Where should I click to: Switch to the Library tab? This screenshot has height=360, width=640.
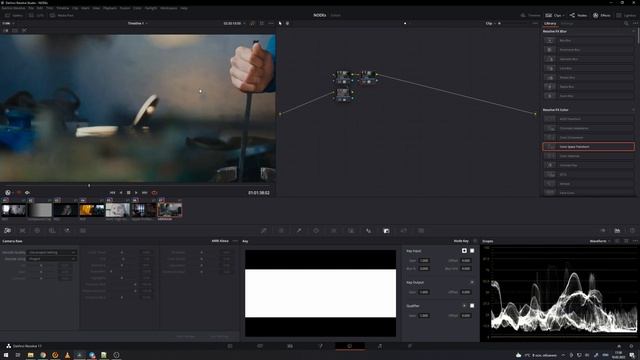click(550, 24)
